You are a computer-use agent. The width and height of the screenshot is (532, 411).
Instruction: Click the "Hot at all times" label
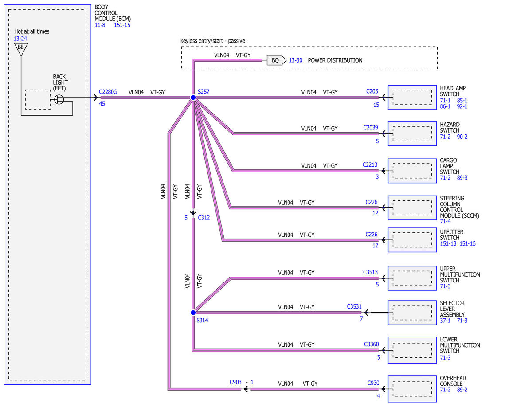click(x=32, y=31)
